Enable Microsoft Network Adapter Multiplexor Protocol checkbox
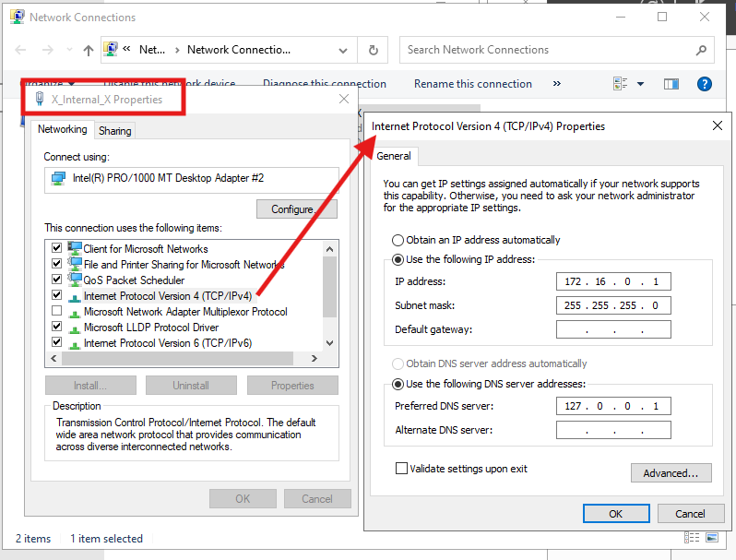736x560 pixels. (57, 310)
